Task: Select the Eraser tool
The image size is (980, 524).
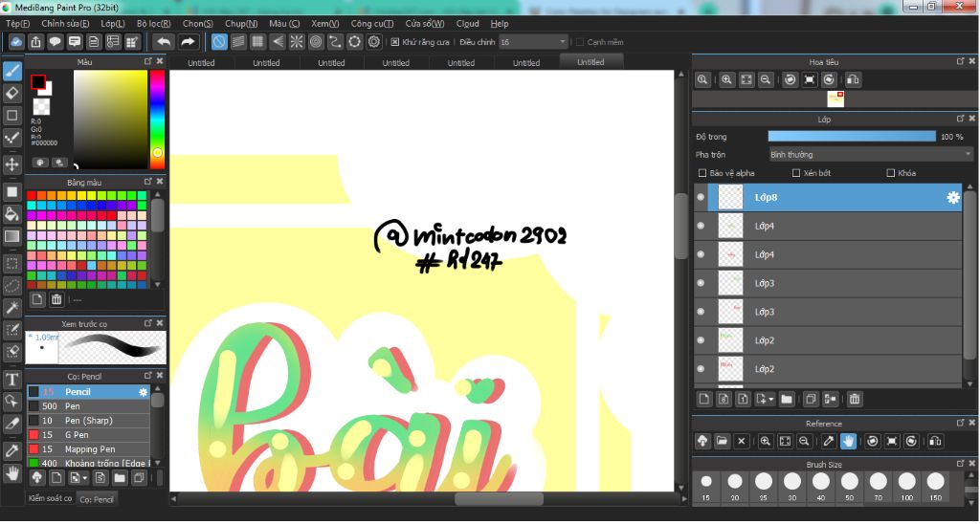Action: [11, 93]
